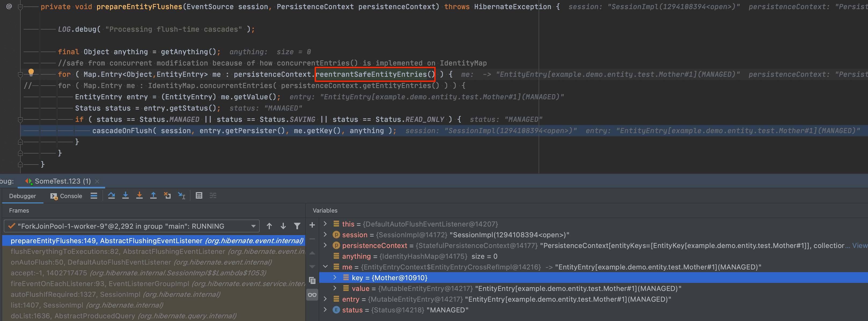Click the Step Over debugger icon
The width and height of the screenshot is (868, 321).
click(112, 196)
